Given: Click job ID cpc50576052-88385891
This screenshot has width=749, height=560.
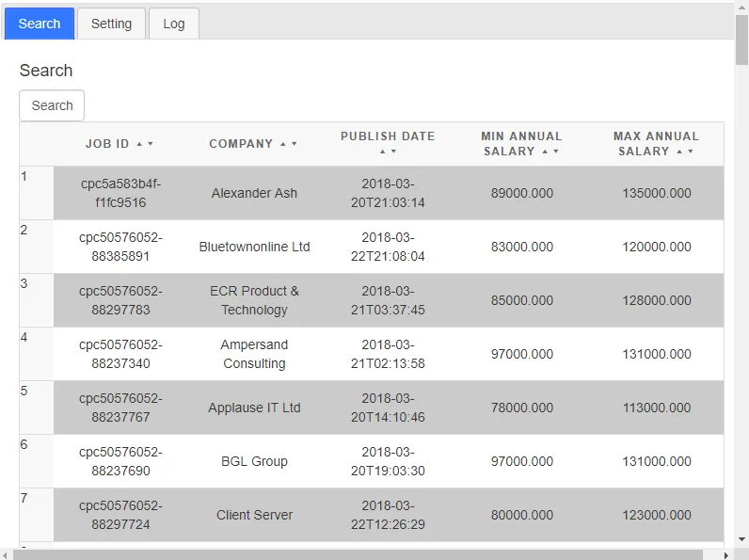Looking at the screenshot, I should coord(120,247).
